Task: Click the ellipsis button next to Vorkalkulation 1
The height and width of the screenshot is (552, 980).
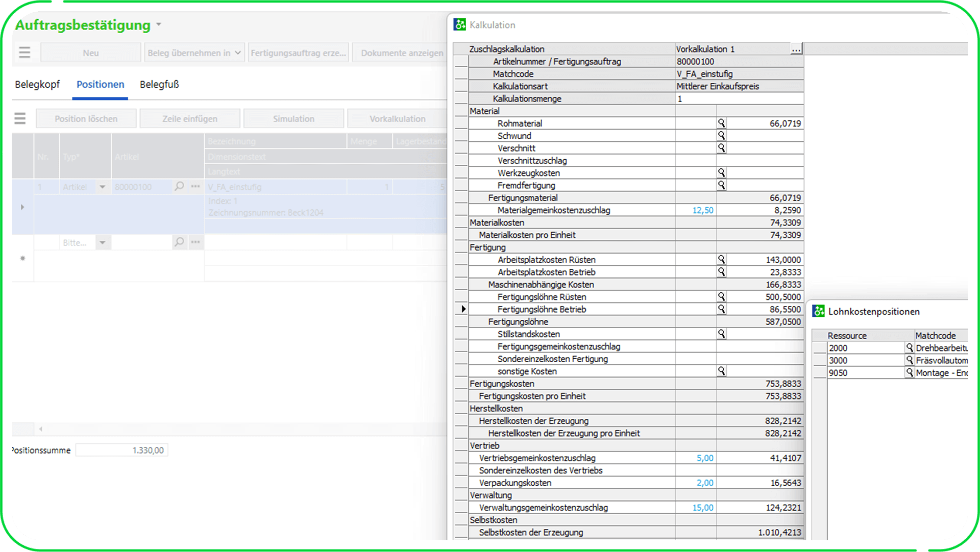Action: click(796, 49)
